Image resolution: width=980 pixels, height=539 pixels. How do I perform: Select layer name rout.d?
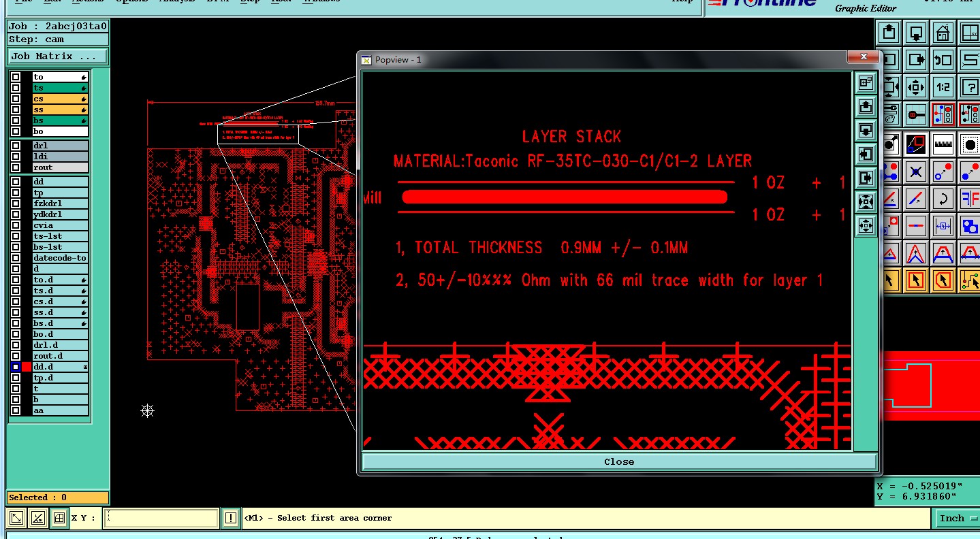(x=61, y=356)
